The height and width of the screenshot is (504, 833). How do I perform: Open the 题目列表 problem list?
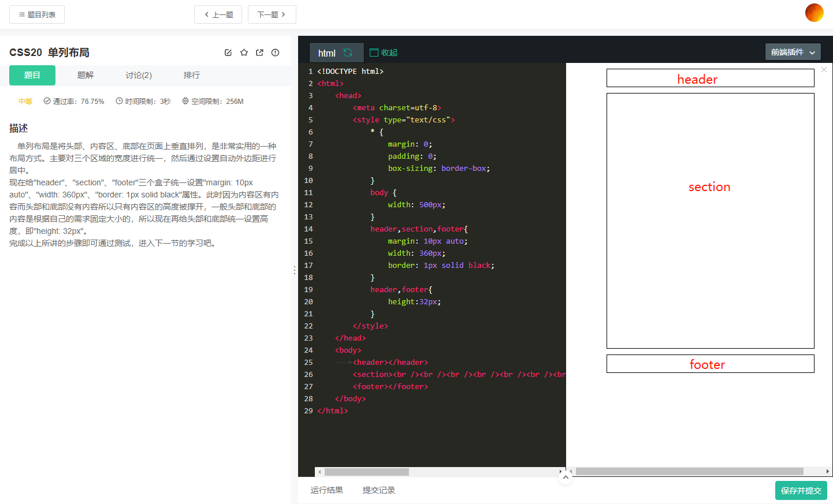point(37,14)
